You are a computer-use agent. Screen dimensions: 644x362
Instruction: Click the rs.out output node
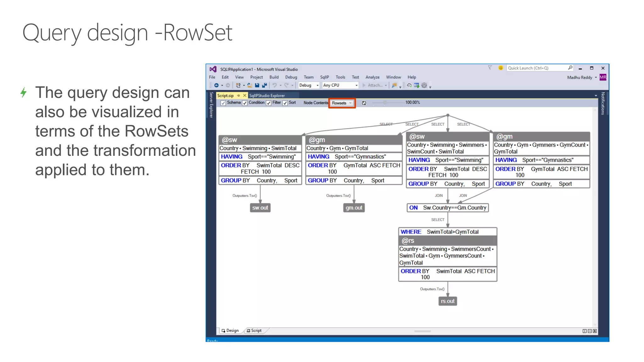pos(447,301)
